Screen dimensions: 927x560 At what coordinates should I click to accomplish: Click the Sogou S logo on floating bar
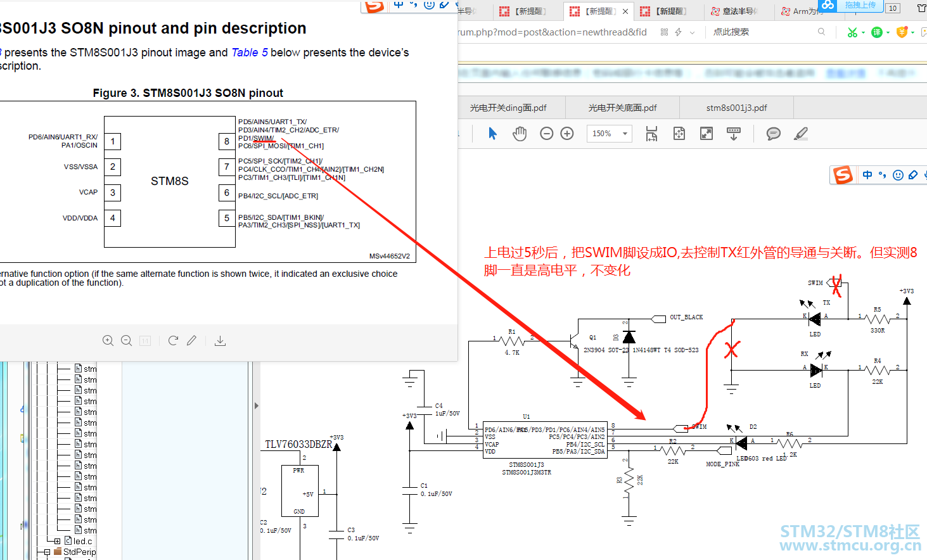point(843,175)
